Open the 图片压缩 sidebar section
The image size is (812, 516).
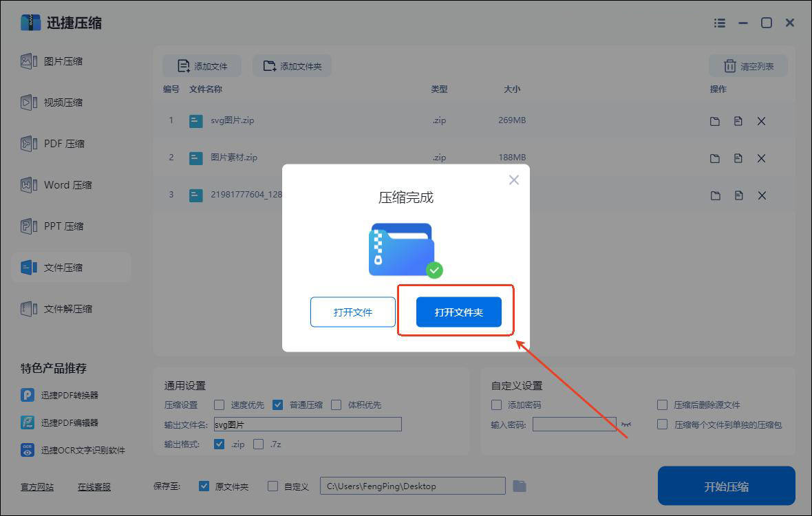63,61
